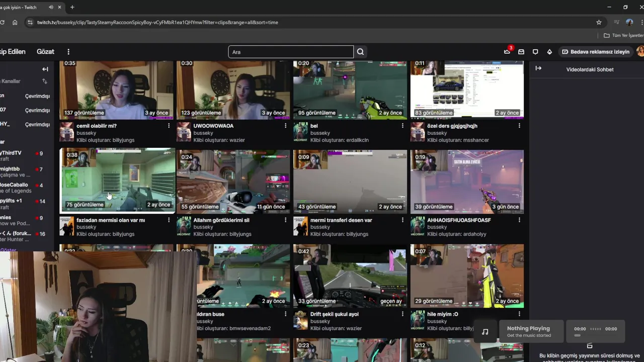Open options for "AHHAOISFHUOASHFOASF" clip
Screen dimensions: 644x362
(x=519, y=220)
